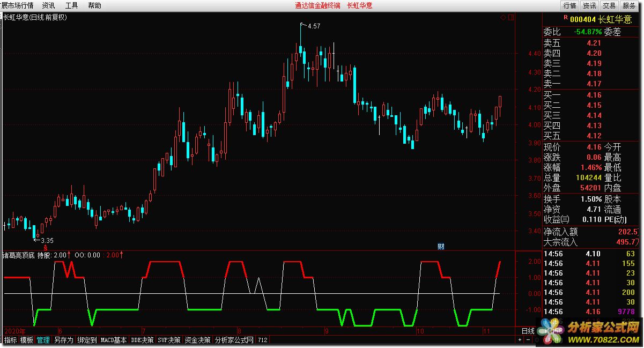Click the 卖五 price 4.21
Image resolution: width=644 pixels, height=348 pixels.
pyautogui.click(x=594, y=43)
